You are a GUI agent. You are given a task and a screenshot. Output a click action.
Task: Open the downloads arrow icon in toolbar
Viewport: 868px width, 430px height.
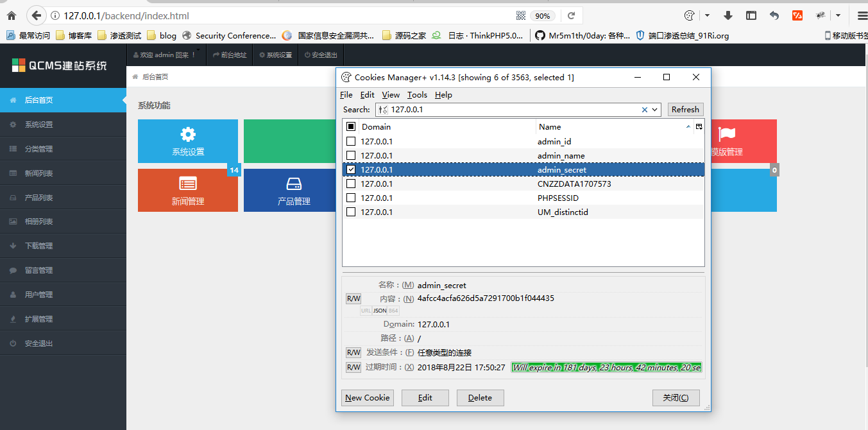728,15
